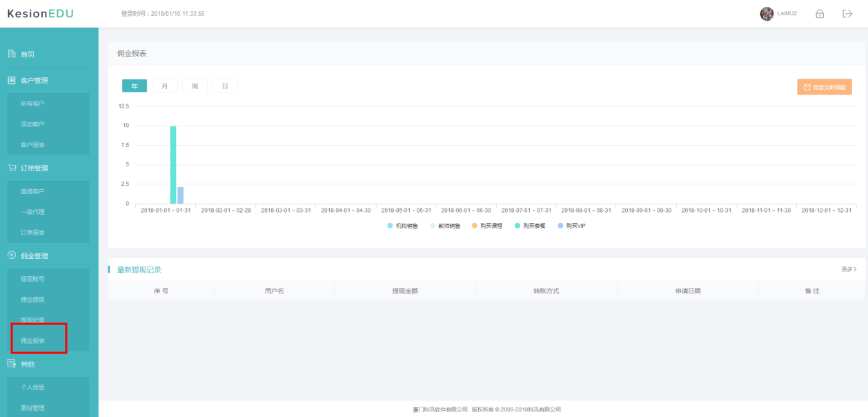Click the 自定义时间段 button
The image size is (868, 417).
[x=825, y=87]
